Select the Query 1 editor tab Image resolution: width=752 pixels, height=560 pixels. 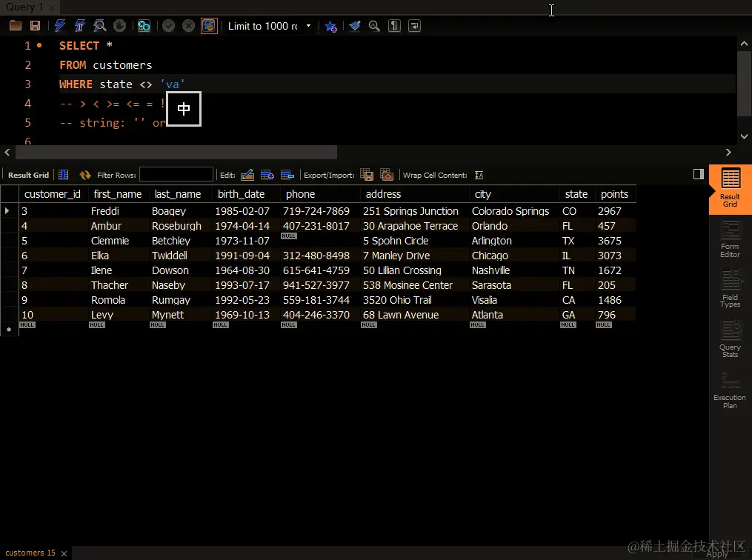point(24,7)
